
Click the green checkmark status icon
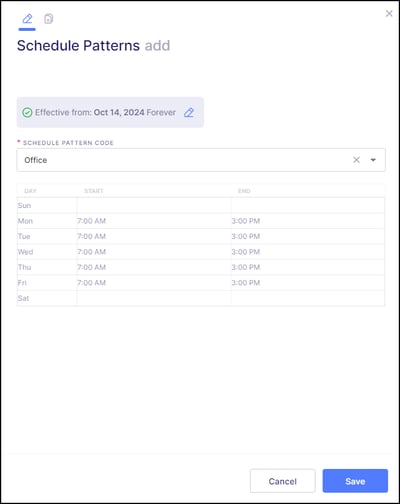pos(27,113)
